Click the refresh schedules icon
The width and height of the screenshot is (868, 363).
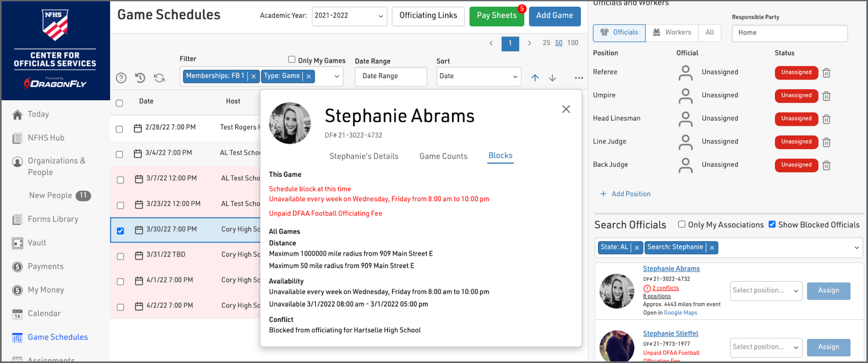pos(159,78)
